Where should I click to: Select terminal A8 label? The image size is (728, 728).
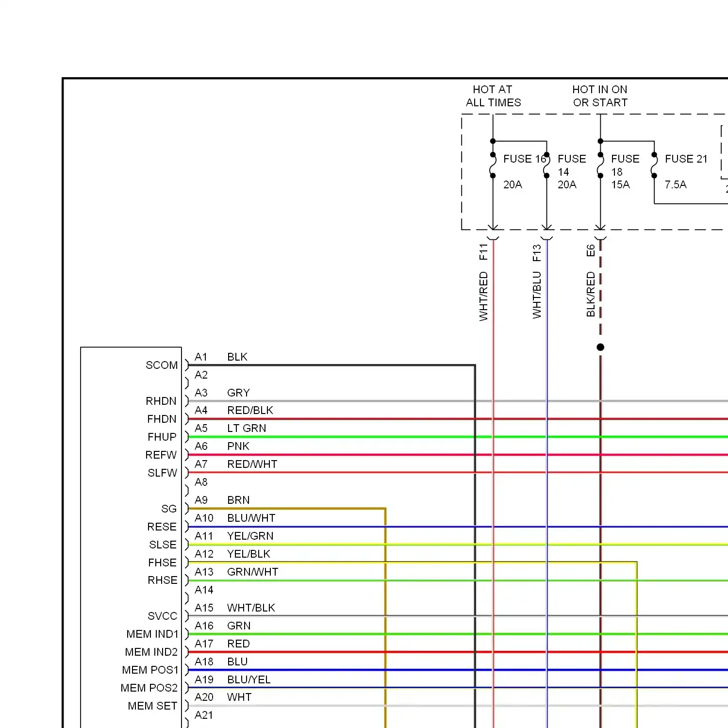tap(201, 482)
